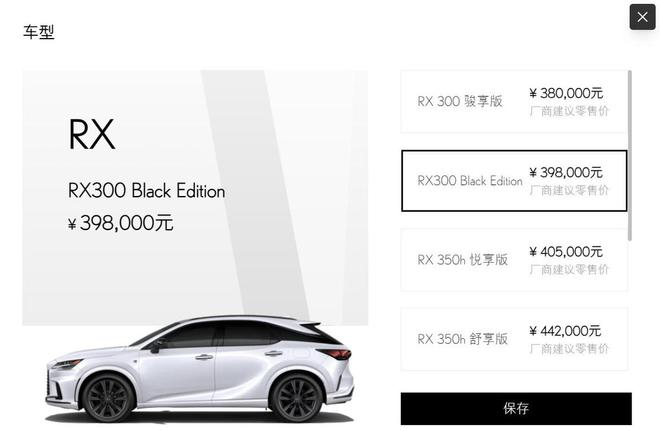The width and height of the screenshot is (660, 430).
Task: Pick the RX 350h 舒享版 model card
Action: 514,339
